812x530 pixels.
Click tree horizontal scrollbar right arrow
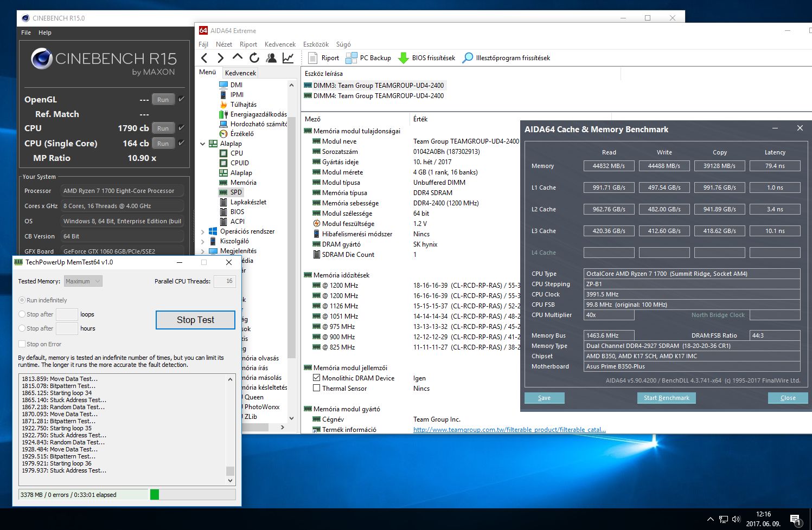tap(283, 427)
